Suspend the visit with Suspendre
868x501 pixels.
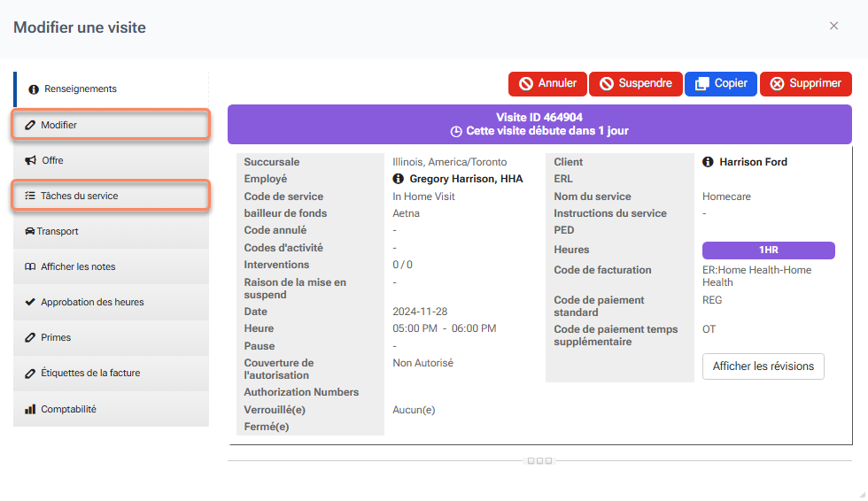tap(635, 83)
